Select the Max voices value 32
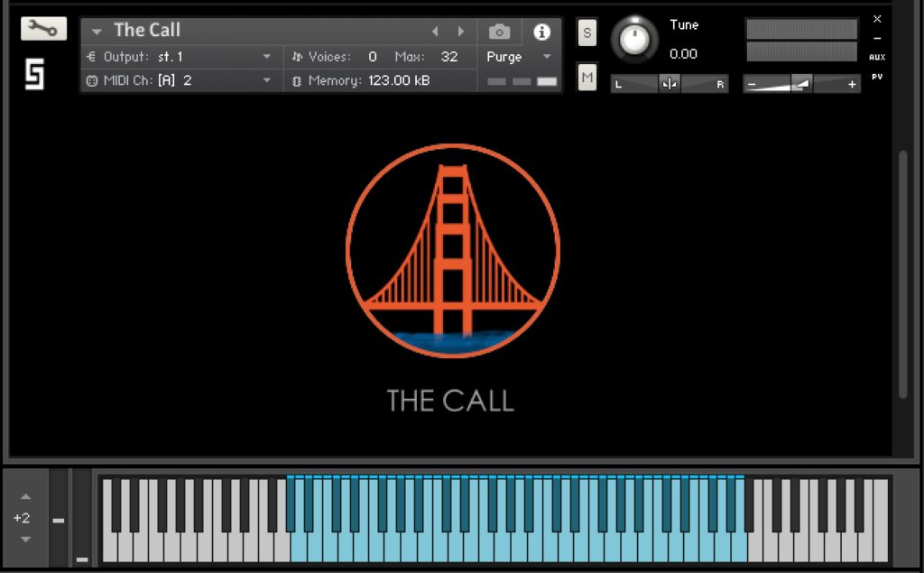The width and height of the screenshot is (924, 573). click(449, 57)
